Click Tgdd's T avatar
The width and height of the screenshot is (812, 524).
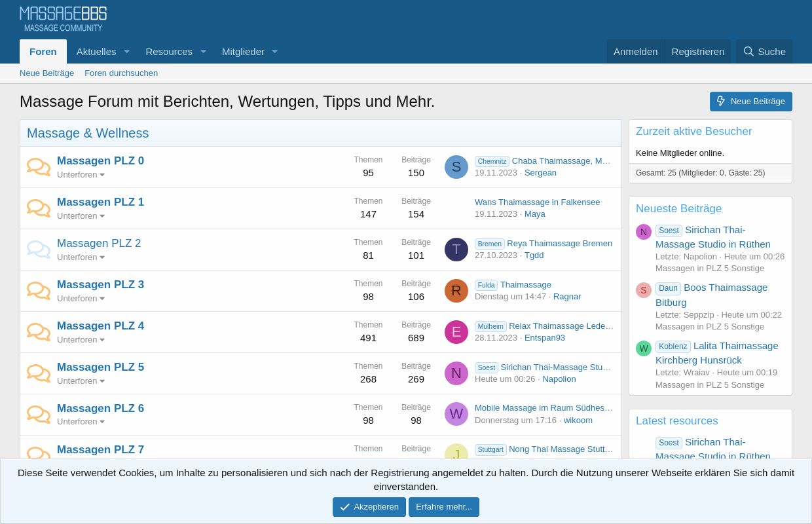click(x=456, y=250)
